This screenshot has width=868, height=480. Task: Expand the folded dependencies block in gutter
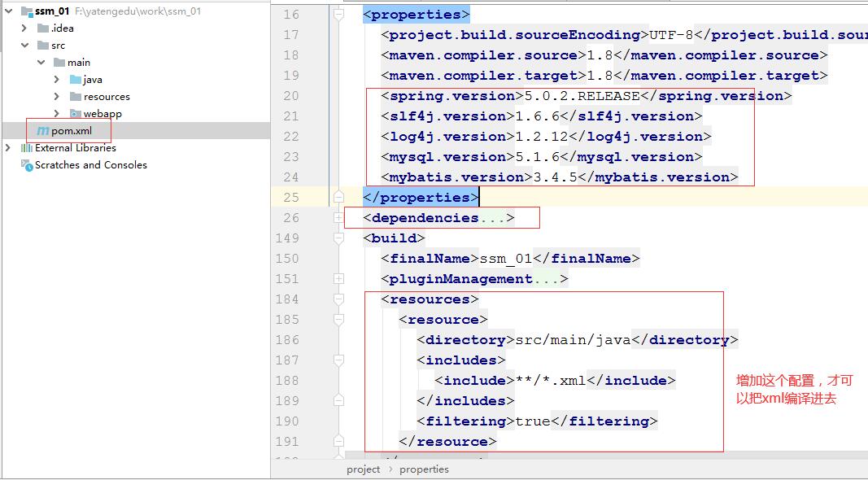[338, 218]
